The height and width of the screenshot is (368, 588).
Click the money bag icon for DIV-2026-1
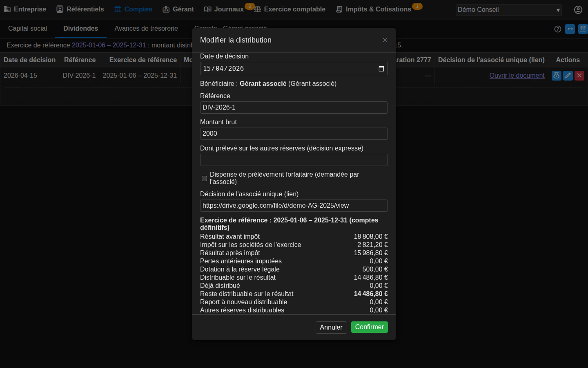557,76
